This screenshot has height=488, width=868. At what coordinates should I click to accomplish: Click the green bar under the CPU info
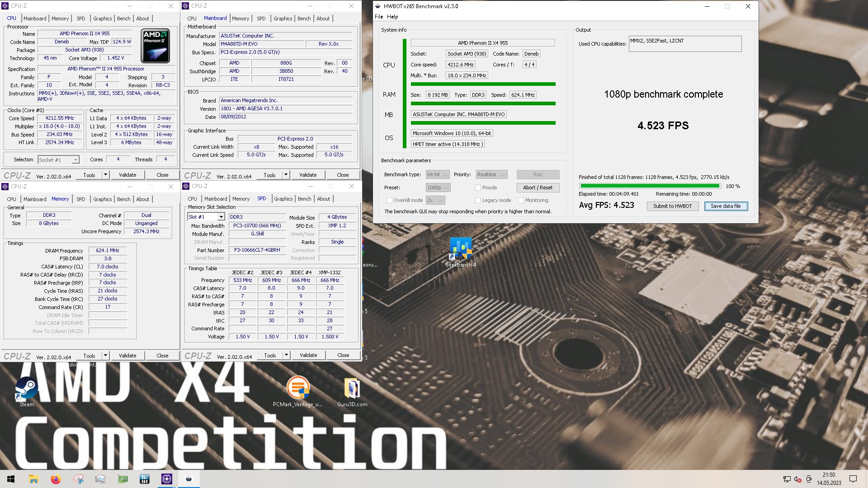coord(483,84)
